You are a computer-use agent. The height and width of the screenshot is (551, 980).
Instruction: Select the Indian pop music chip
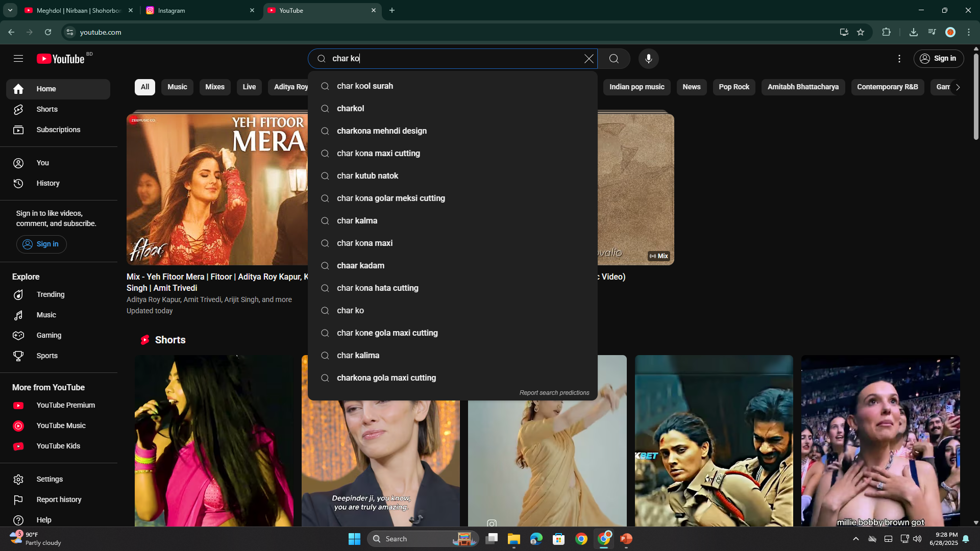[x=636, y=87]
